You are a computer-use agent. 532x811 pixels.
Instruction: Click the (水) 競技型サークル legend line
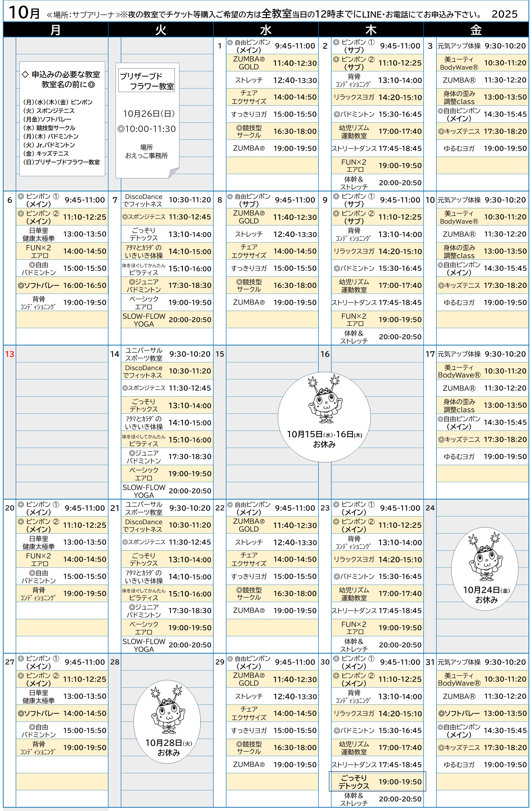tap(49, 128)
